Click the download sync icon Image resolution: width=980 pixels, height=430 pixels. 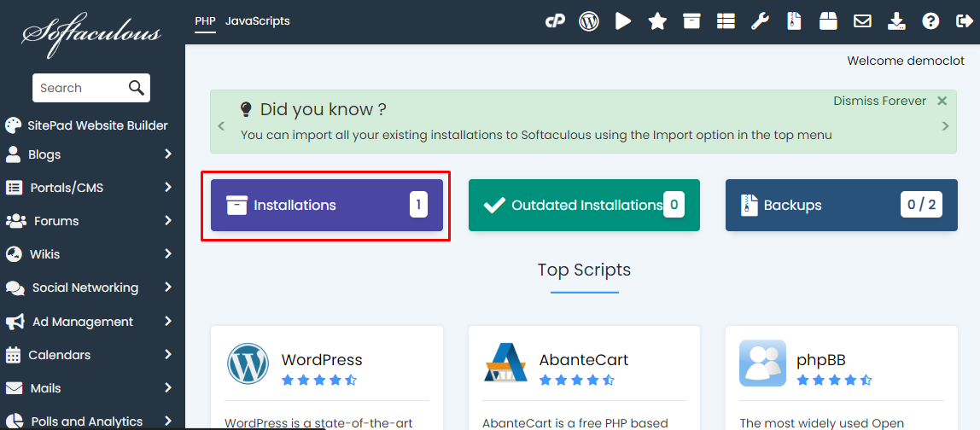tap(896, 22)
